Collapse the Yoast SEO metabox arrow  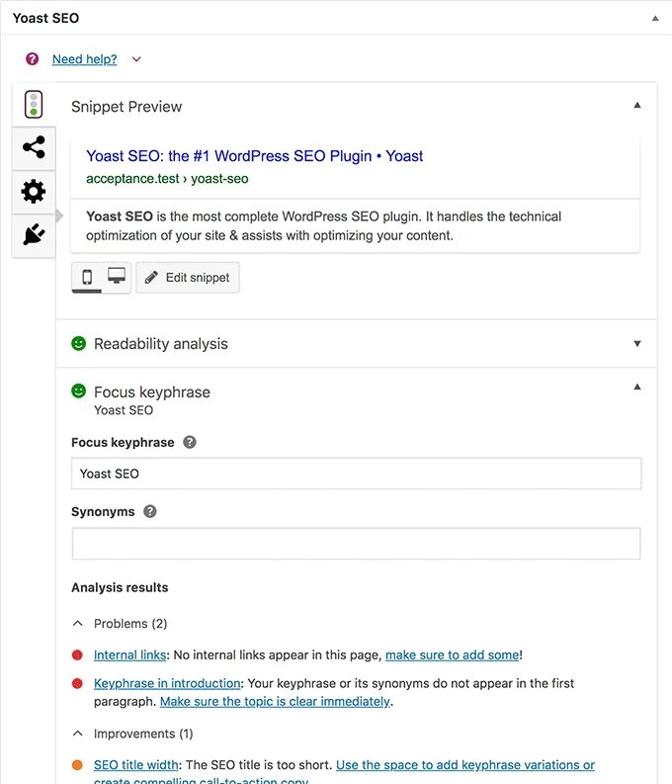tap(653, 18)
